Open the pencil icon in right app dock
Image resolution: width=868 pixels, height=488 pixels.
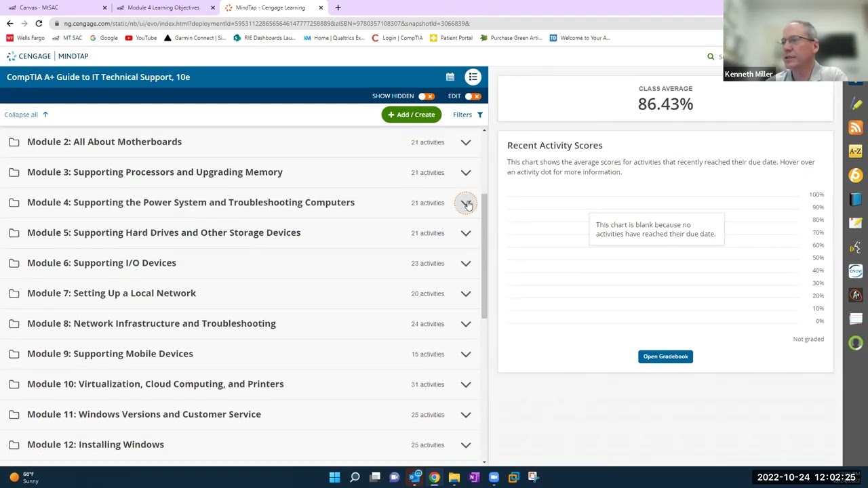856,104
